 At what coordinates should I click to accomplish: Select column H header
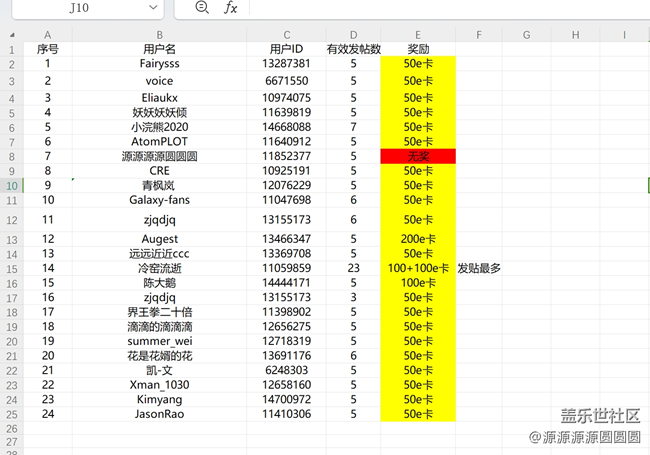pyautogui.click(x=575, y=35)
